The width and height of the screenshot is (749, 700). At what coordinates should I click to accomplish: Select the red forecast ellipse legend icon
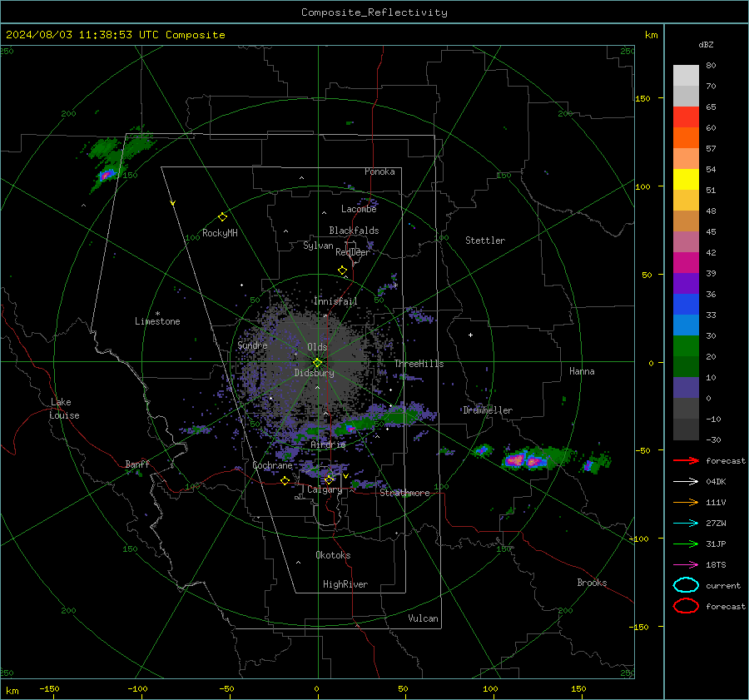click(686, 606)
